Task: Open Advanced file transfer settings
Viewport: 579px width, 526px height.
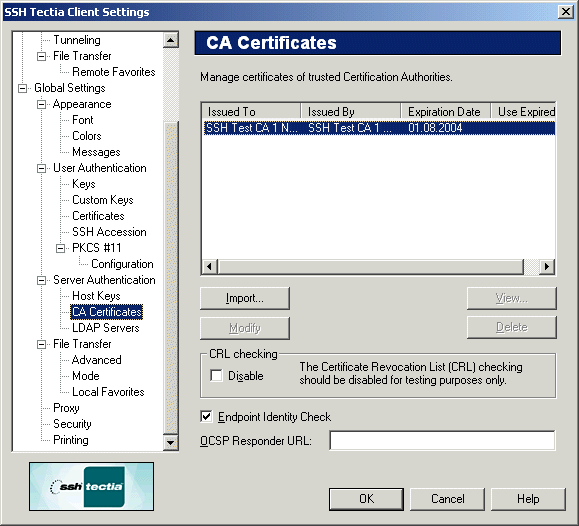Action: (97, 360)
